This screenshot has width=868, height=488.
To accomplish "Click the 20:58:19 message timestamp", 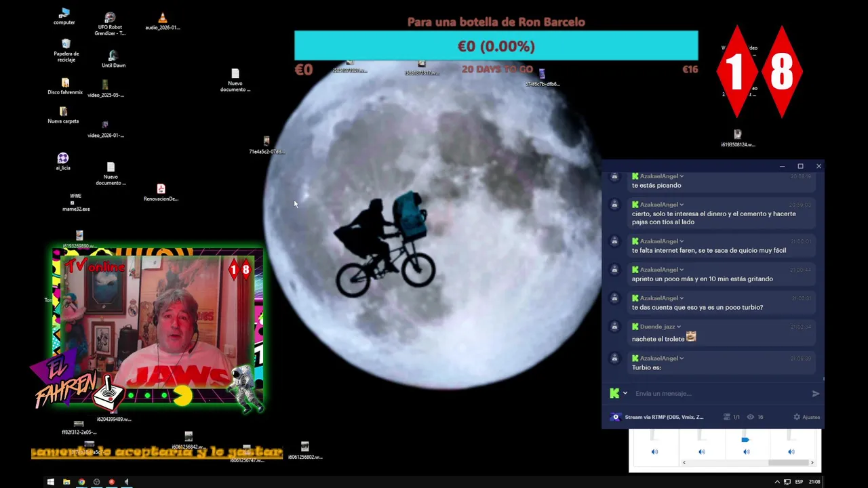I will [x=800, y=176].
